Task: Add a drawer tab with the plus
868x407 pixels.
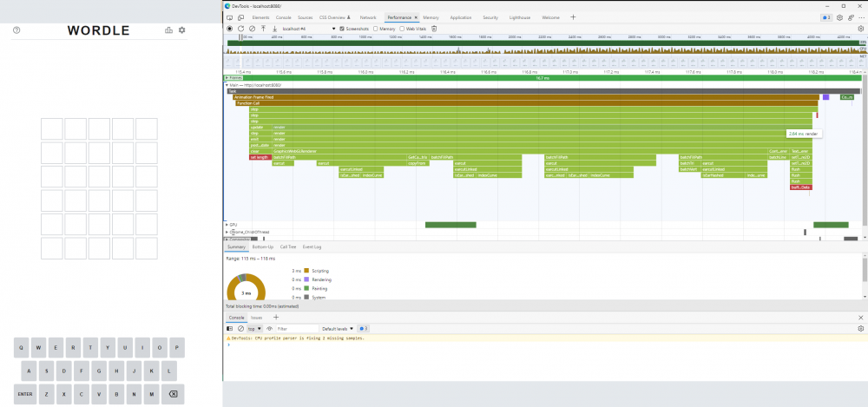Action: 276,318
